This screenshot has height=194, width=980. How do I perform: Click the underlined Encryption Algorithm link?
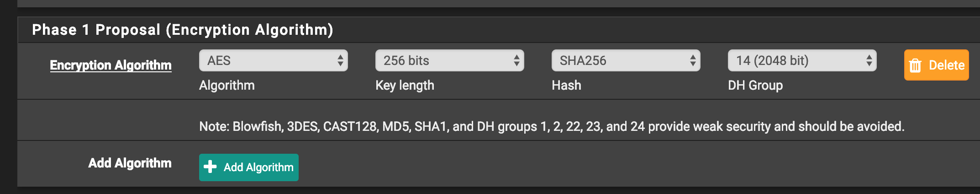[111, 65]
